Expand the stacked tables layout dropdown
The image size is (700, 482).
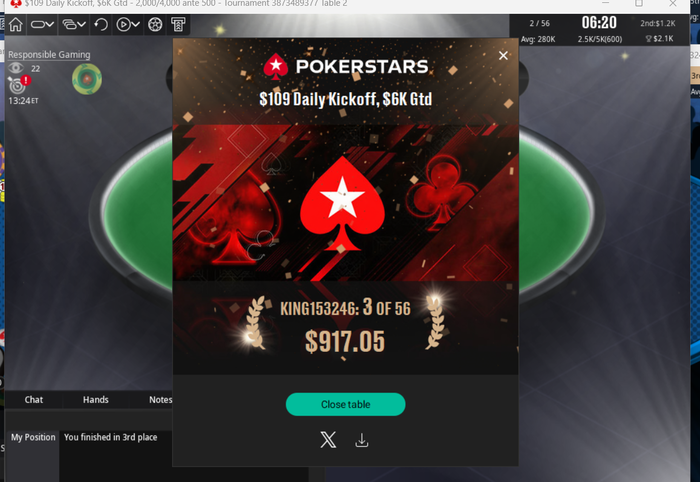[x=74, y=25]
